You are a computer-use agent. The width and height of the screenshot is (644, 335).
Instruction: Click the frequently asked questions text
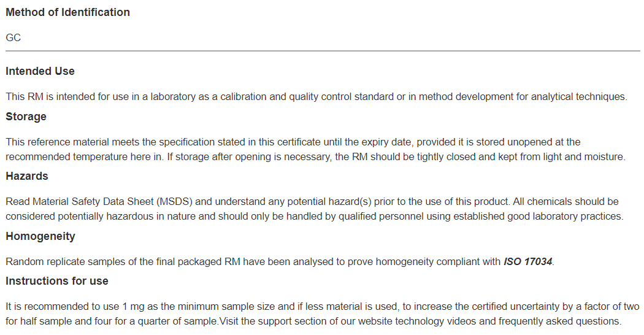(x=559, y=322)
